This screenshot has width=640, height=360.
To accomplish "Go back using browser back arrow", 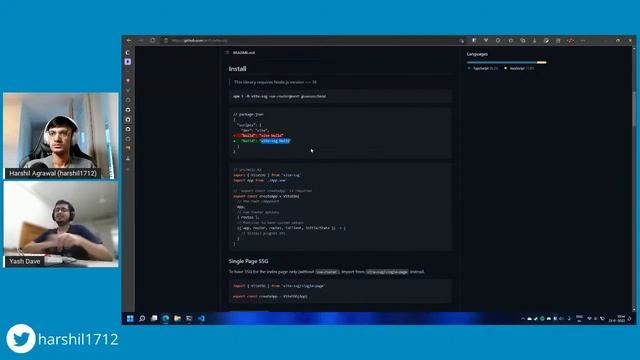I will pyautogui.click(x=129, y=40).
